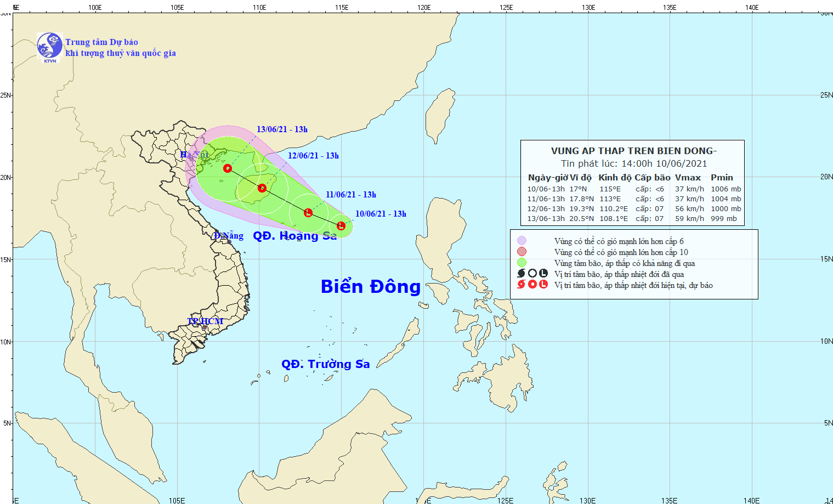The width and height of the screenshot is (833, 504).
Task: Click the black hollow circle symbol in legend
Action: 532,273
